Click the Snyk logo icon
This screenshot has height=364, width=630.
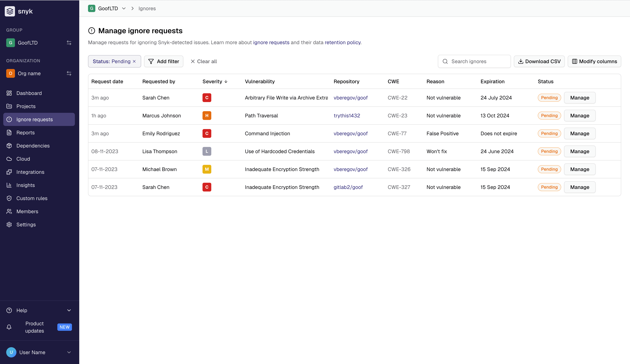(10, 11)
